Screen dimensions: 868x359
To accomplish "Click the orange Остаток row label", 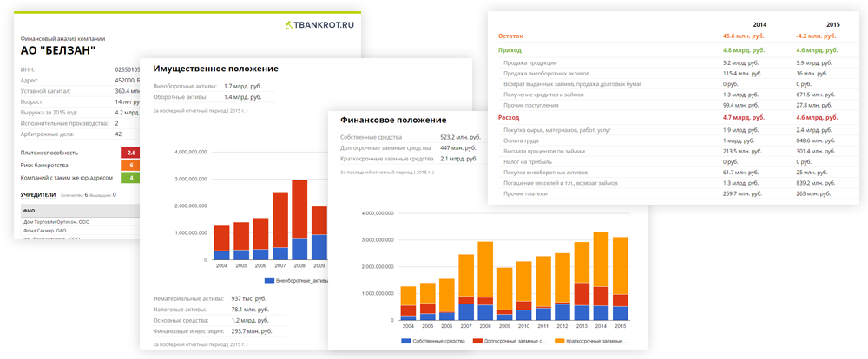I will click(x=510, y=36).
